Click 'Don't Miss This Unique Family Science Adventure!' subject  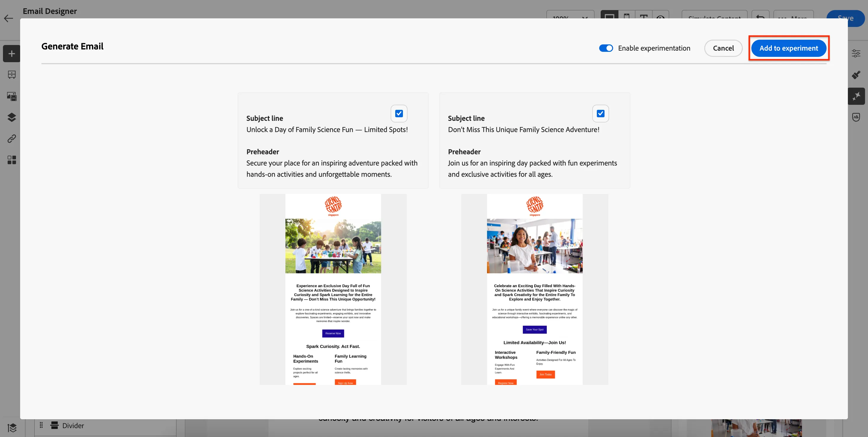[524, 130]
